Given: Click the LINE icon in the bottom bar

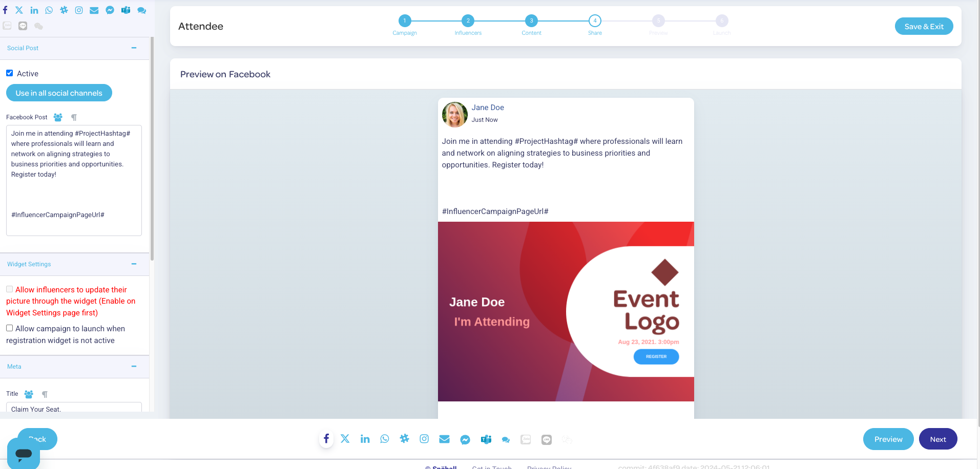Looking at the screenshot, I should point(547,440).
